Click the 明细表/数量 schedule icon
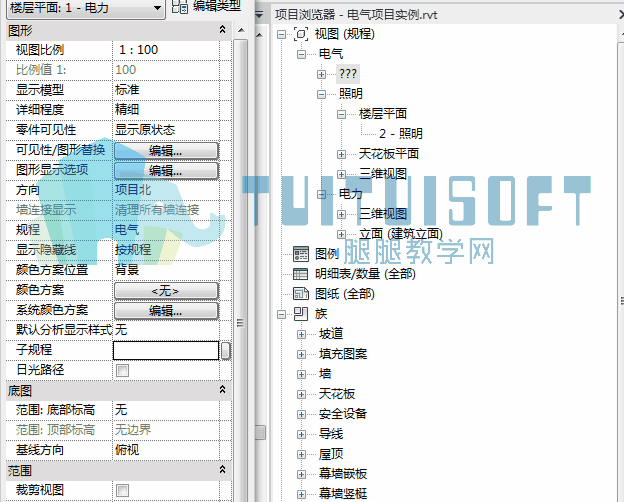Image resolution: width=624 pixels, height=502 pixels. [x=300, y=274]
